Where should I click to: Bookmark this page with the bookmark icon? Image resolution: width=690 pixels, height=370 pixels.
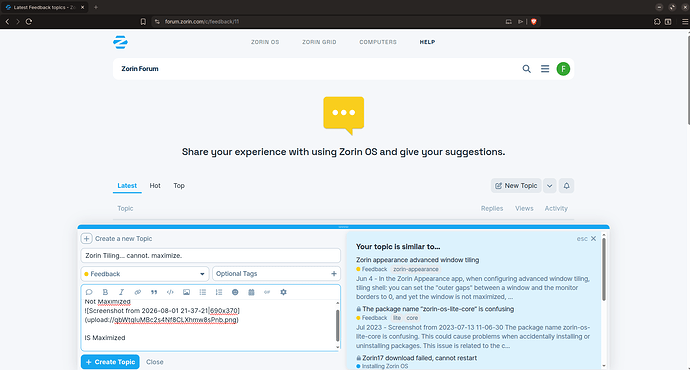click(143, 22)
